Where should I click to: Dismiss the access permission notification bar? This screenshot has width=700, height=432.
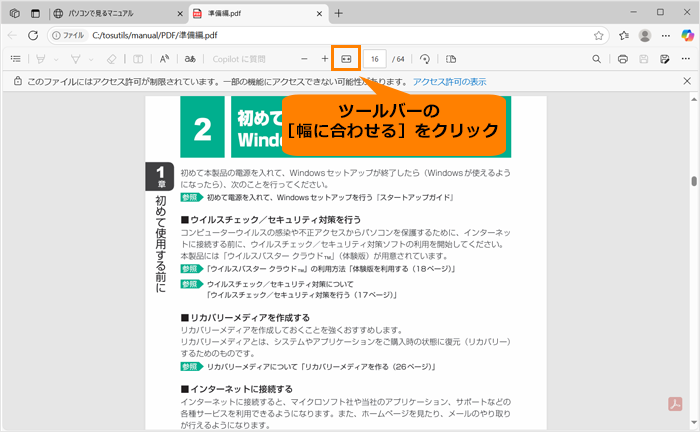pyautogui.click(x=687, y=81)
